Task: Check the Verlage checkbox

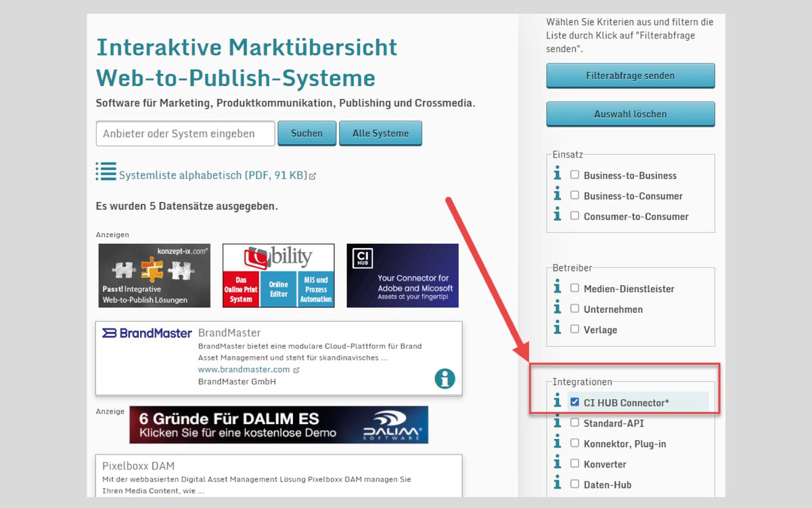Action: pyautogui.click(x=574, y=329)
